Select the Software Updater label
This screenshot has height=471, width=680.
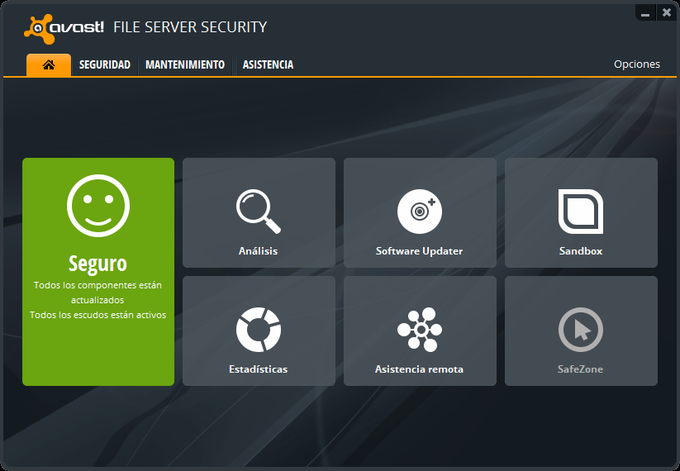click(x=419, y=251)
